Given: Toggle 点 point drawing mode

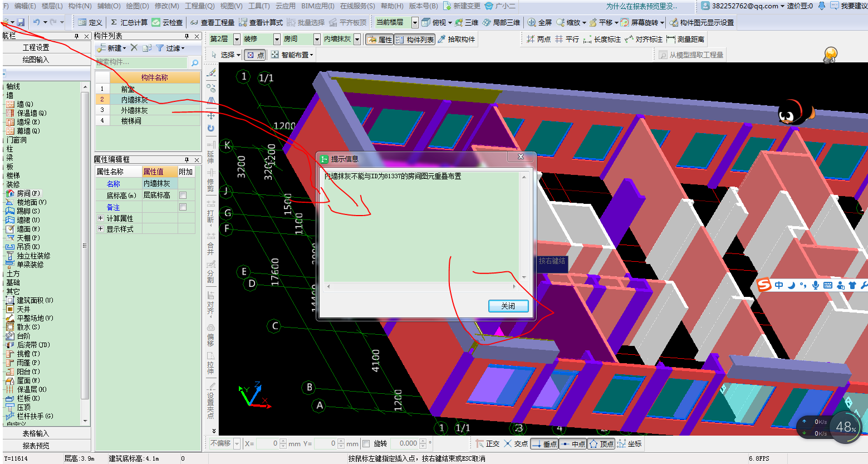Looking at the screenshot, I should 255,55.
